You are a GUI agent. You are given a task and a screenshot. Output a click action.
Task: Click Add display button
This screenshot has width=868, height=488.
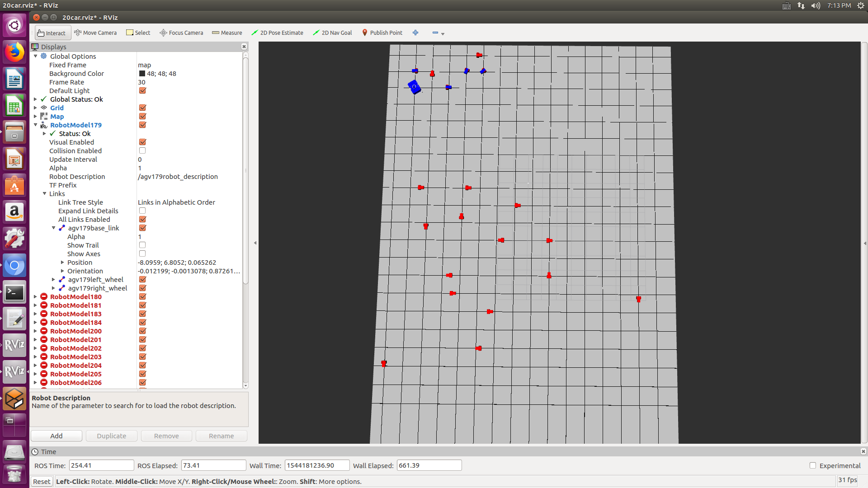pyautogui.click(x=57, y=436)
